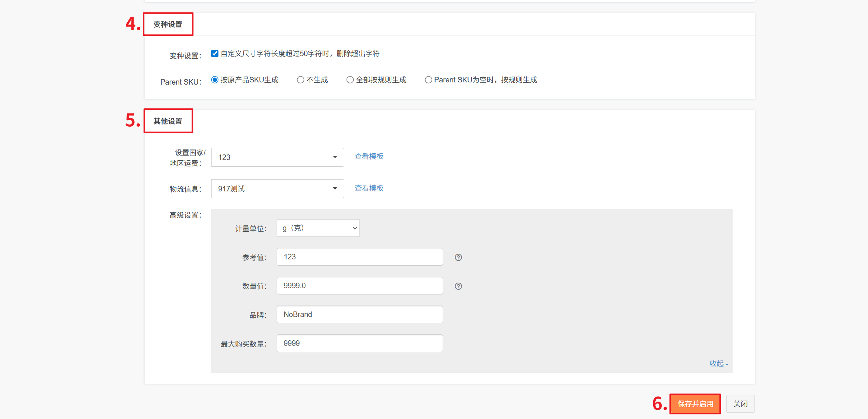This screenshot has width=868, height=419.
Task: Click help icon next to 参考值 field
Action: click(x=458, y=257)
